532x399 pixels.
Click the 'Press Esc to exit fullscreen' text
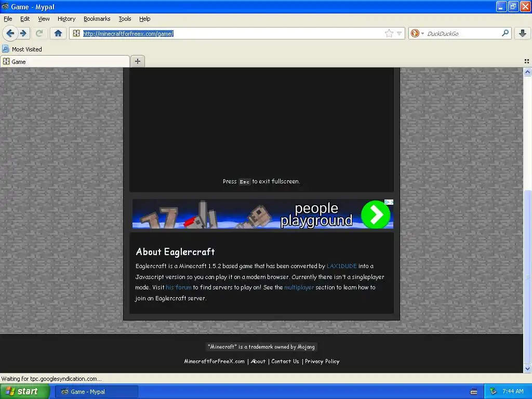tap(261, 181)
